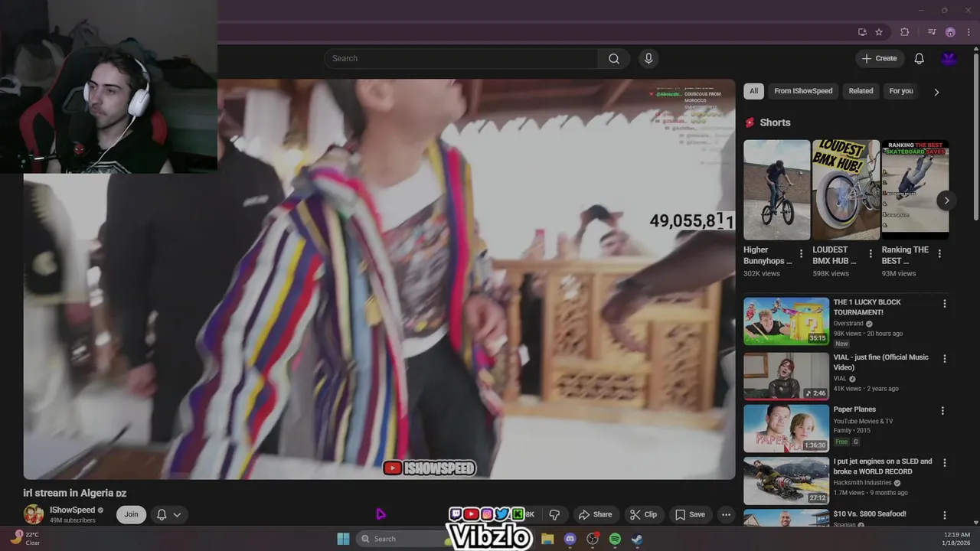Open the LOUDEST BMX HUB short thumbnail

(x=845, y=190)
